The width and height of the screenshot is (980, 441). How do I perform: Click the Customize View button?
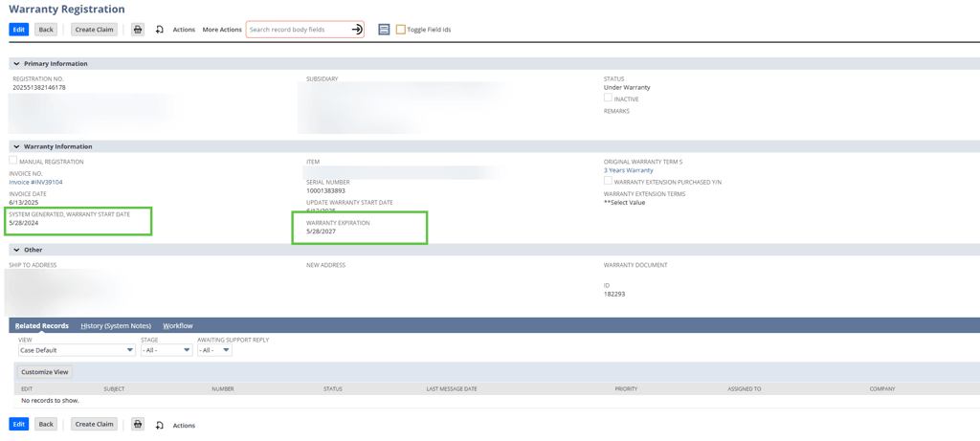click(45, 372)
